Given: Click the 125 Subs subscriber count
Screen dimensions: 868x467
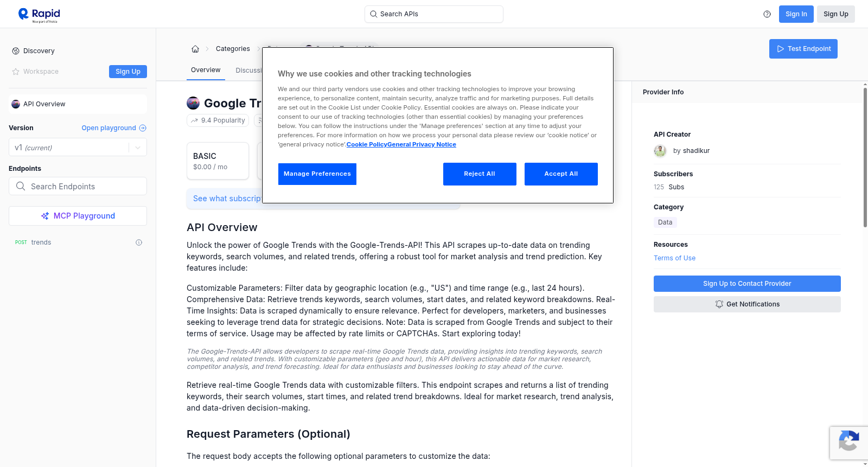Looking at the screenshot, I should pyautogui.click(x=669, y=187).
